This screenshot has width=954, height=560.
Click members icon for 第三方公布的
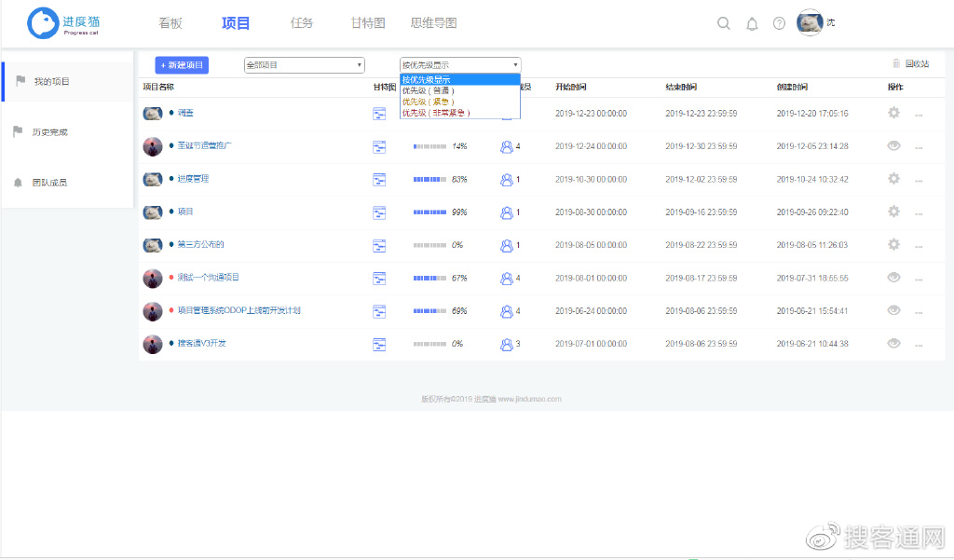tap(506, 245)
